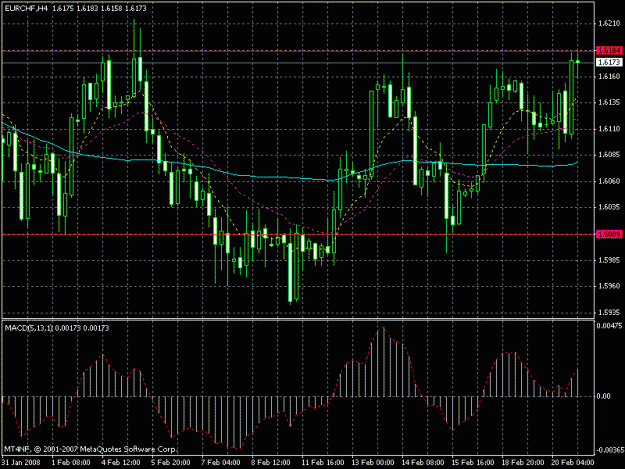
Task: Click the 1.5985 price scale value
Action: (609, 260)
